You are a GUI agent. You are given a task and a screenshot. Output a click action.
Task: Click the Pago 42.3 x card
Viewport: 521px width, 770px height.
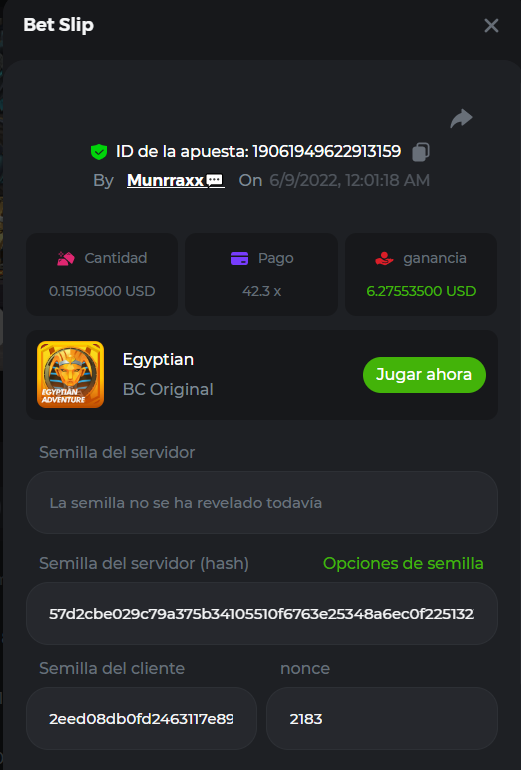click(x=261, y=274)
